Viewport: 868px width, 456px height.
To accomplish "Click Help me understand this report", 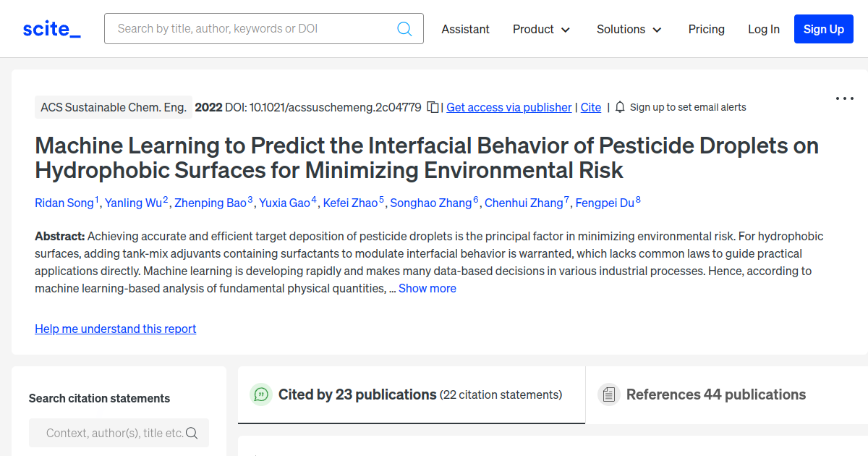I will point(115,329).
